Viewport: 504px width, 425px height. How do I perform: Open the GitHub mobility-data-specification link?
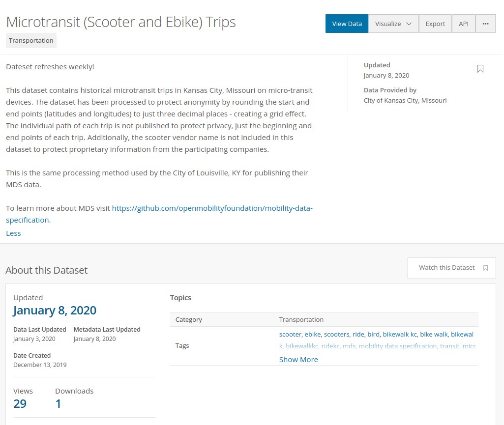(x=159, y=214)
